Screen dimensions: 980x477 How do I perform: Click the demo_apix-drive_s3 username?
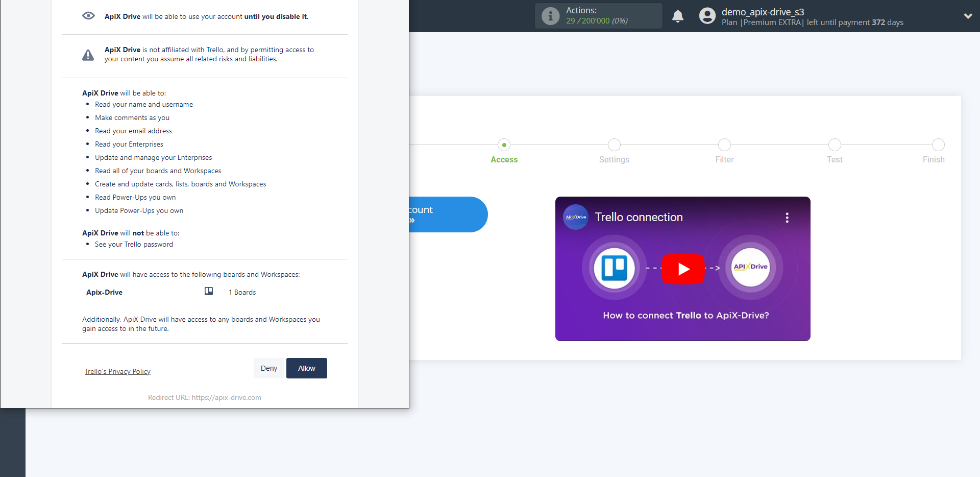pos(763,12)
